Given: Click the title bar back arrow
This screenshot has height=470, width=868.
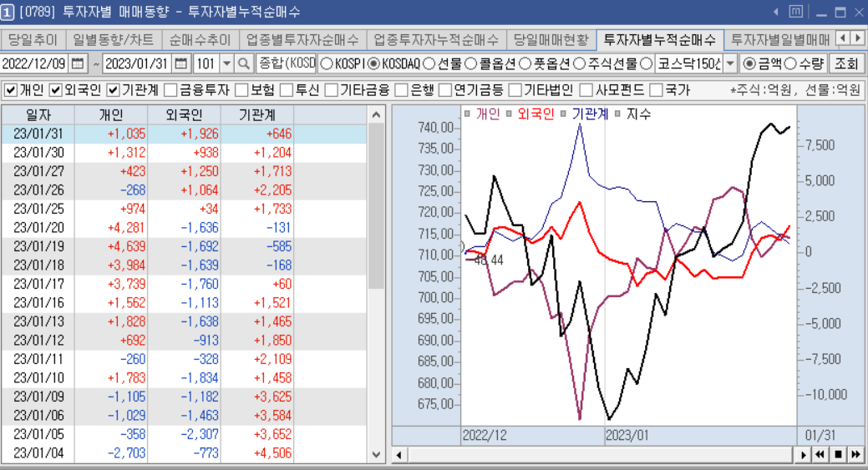Looking at the screenshot, I should tap(776, 12).
